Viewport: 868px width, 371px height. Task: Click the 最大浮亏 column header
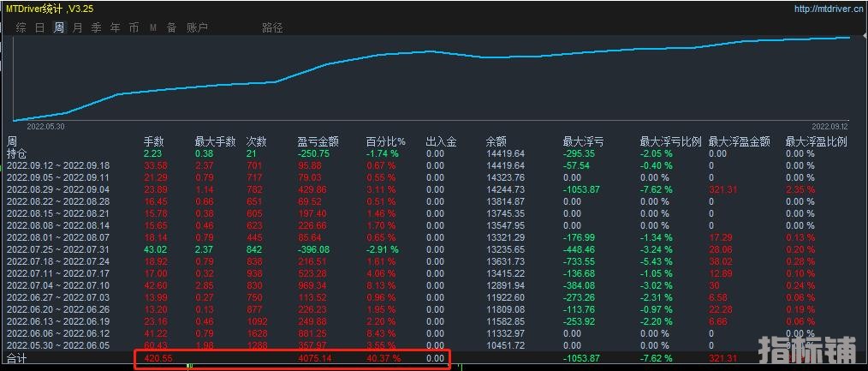click(583, 141)
